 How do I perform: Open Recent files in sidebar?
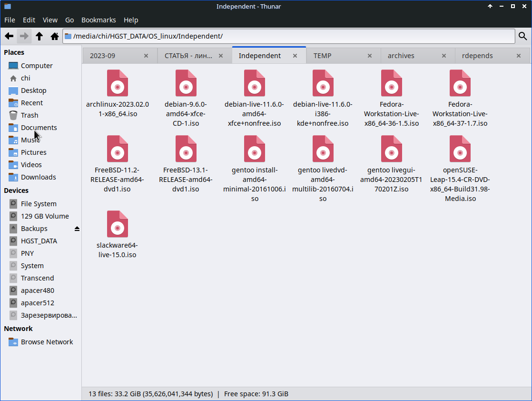pyautogui.click(x=41, y=103)
